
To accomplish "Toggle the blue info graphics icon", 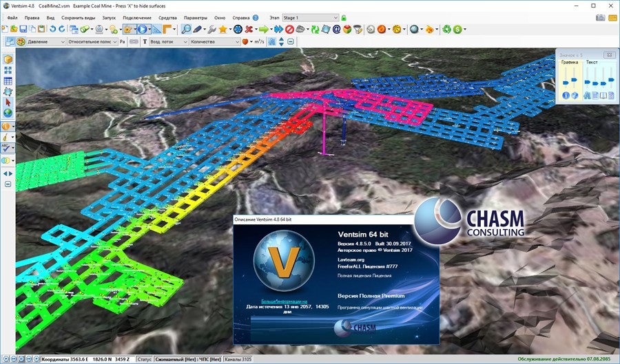I will point(566,95).
